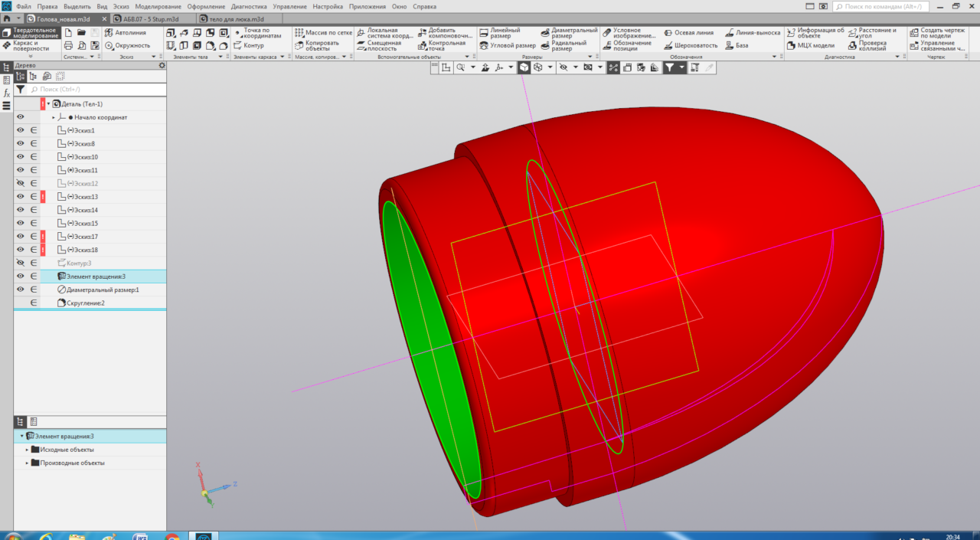Add a Контрольная точка
The height and width of the screenshot is (540, 980).
point(442,46)
